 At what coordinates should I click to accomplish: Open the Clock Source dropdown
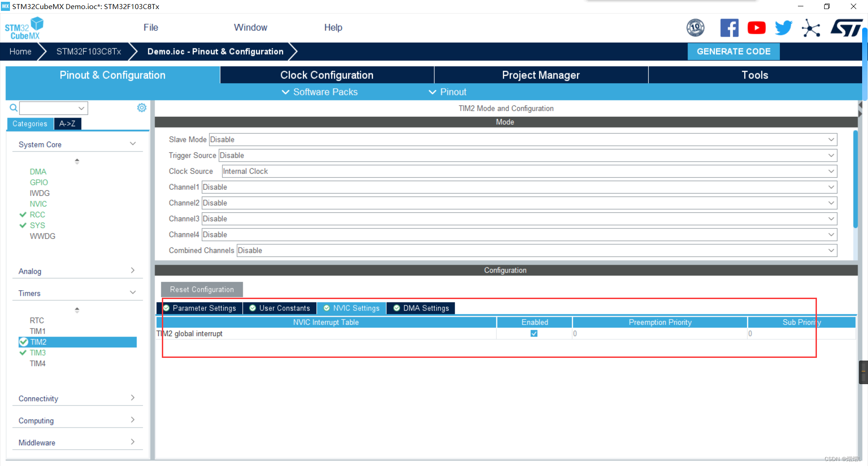click(x=529, y=171)
